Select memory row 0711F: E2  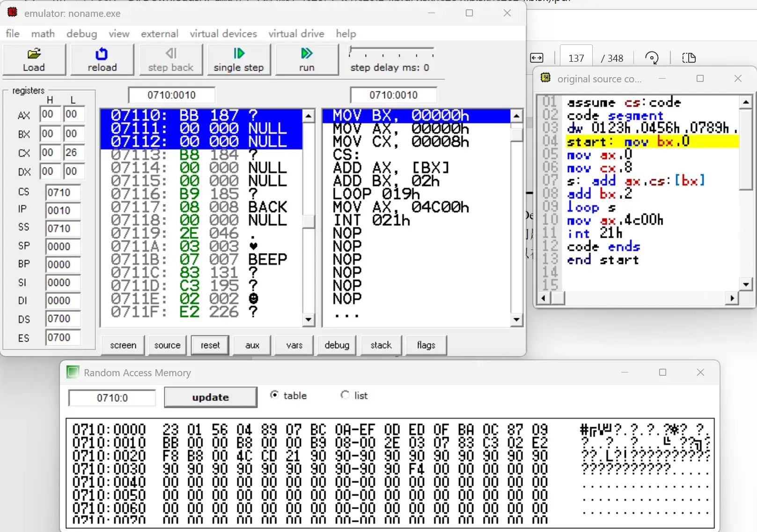[201, 312]
